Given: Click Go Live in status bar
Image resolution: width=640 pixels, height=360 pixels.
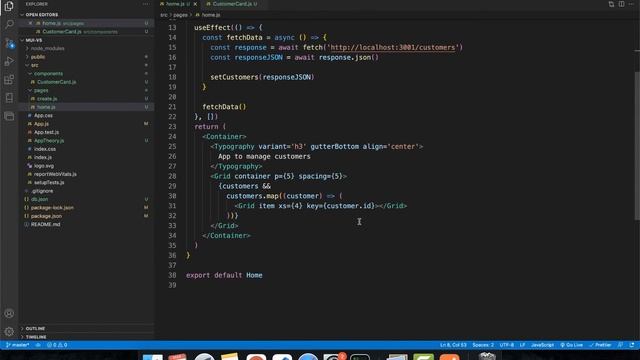Looking at the screenshot, I should point(571,345).
